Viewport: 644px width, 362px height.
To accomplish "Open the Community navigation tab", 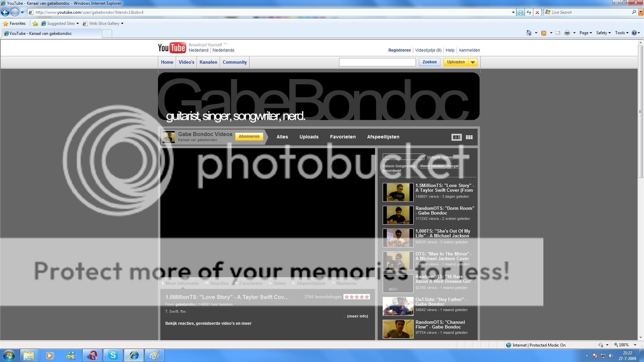I will (235, 62).
